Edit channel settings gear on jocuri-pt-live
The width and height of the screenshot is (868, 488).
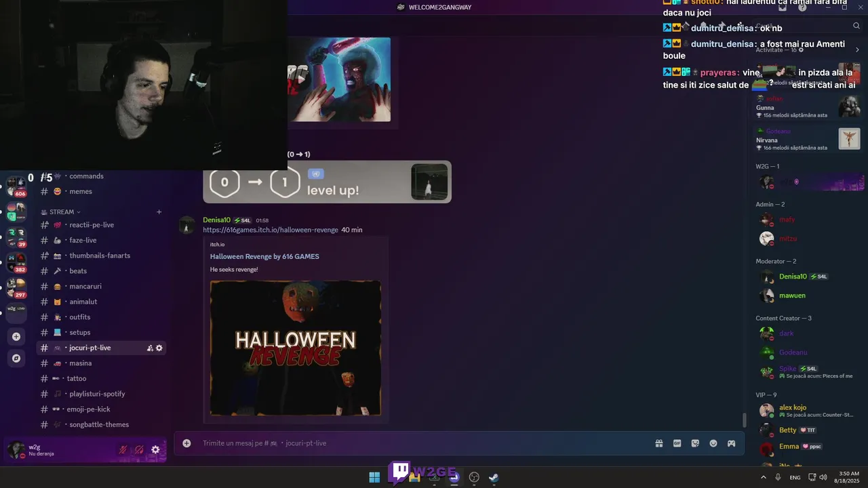[159, 348]
